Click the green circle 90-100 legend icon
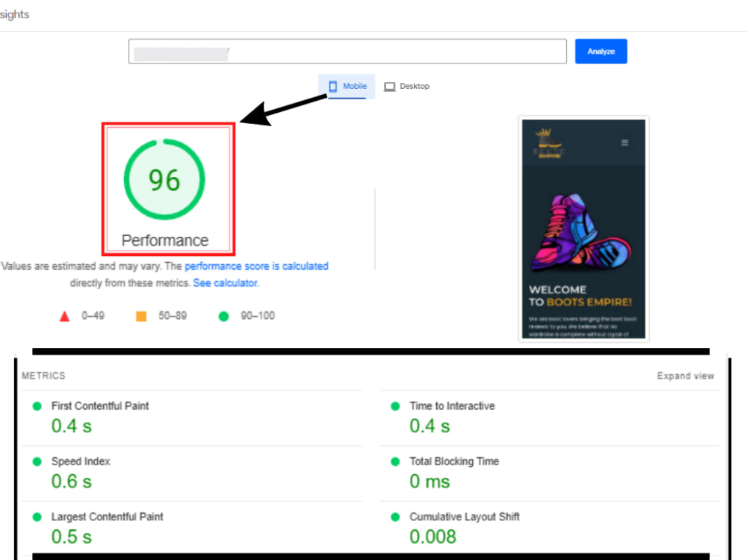 (223, 315)
